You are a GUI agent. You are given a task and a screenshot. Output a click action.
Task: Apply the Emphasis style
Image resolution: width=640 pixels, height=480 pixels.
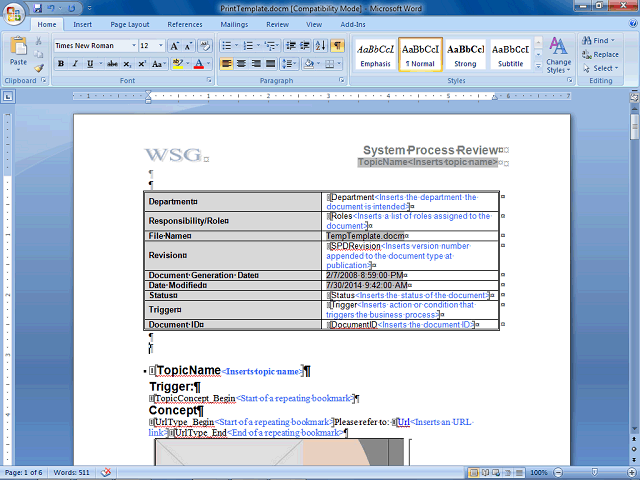point(376,55)
